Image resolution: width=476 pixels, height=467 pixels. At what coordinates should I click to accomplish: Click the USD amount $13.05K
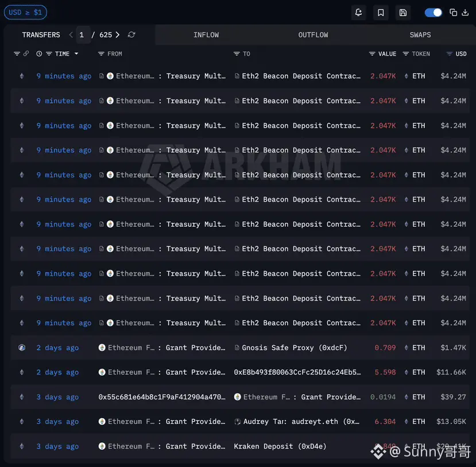[x=451, y=422]
